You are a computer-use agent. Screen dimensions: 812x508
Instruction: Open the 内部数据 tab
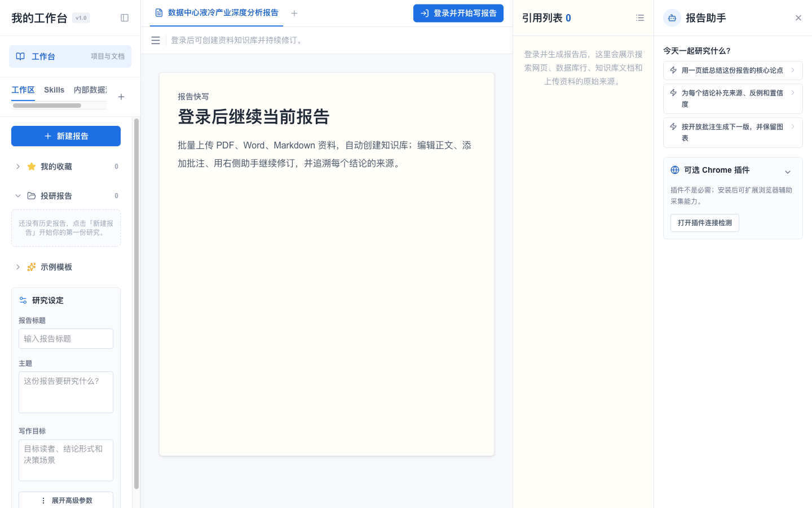[90, 90]
